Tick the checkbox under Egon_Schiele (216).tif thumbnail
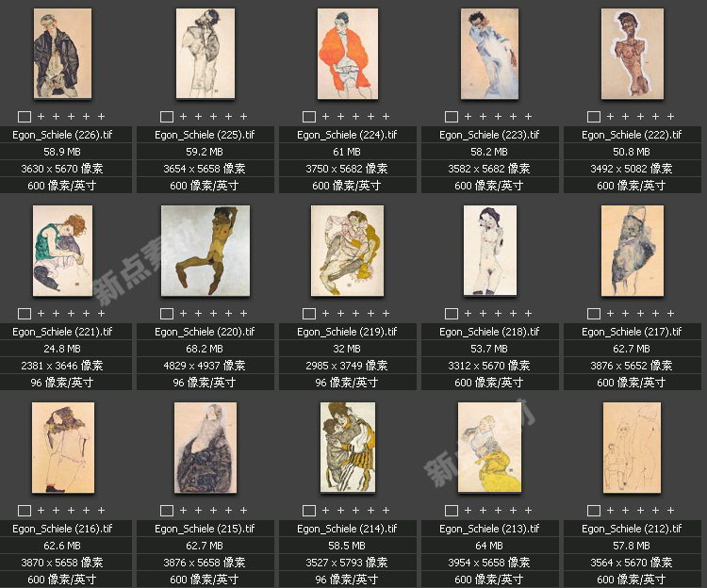 click(x=25, y=511)
